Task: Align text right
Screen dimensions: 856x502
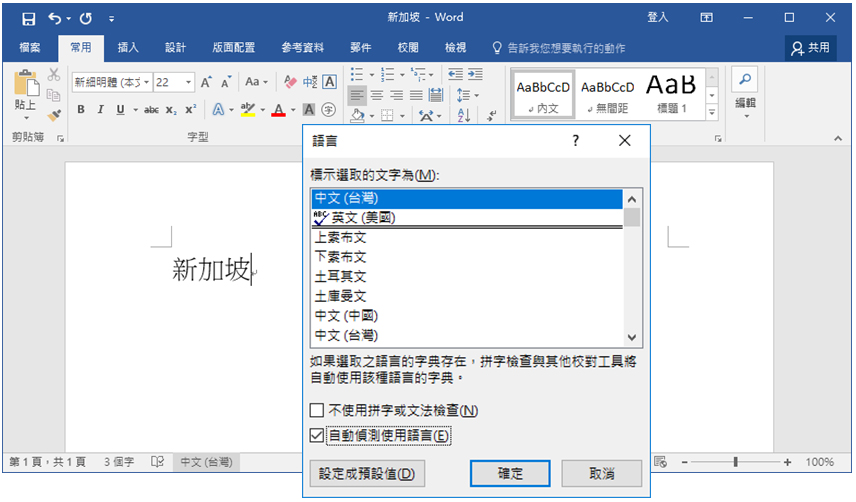Action: [x=396, y=95]
